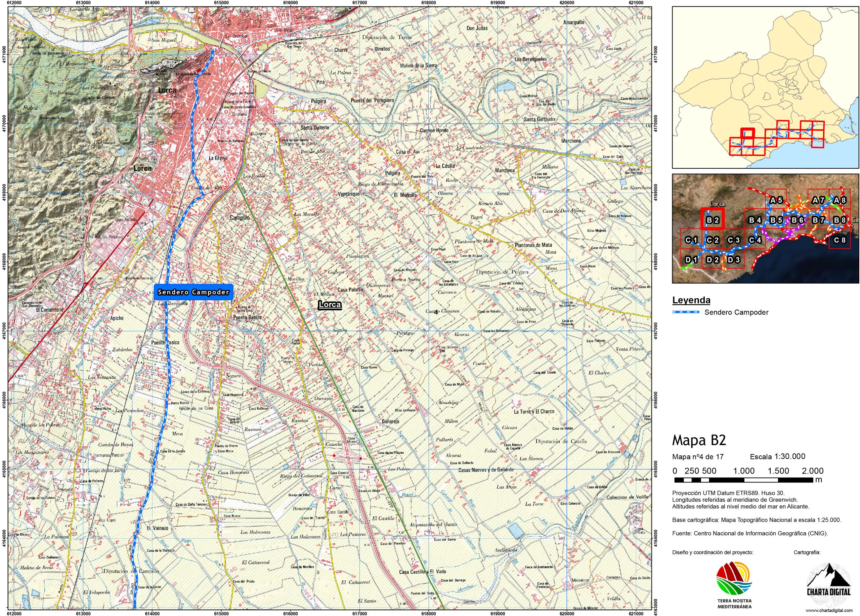Image resolution: width=860 pixels, height=616 pixels.
Task: Select the B6 index tile
Action: click(797, 220)
